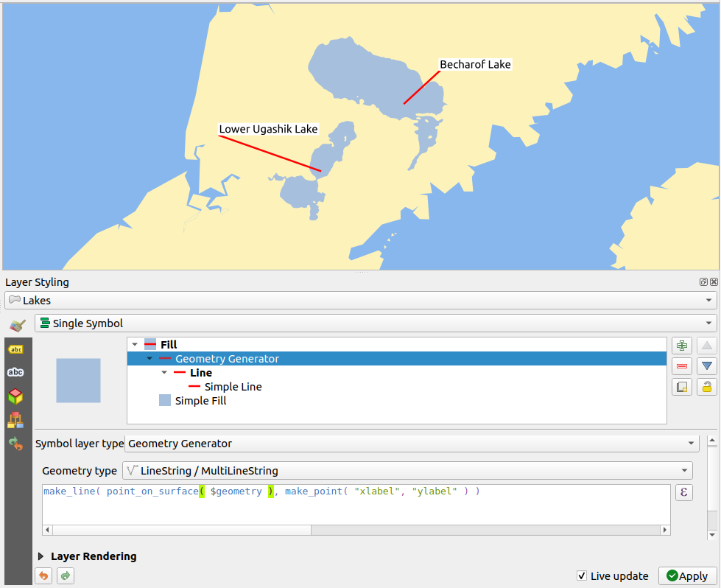
Task: Open the style History tab icon
Action: point(15,444)
